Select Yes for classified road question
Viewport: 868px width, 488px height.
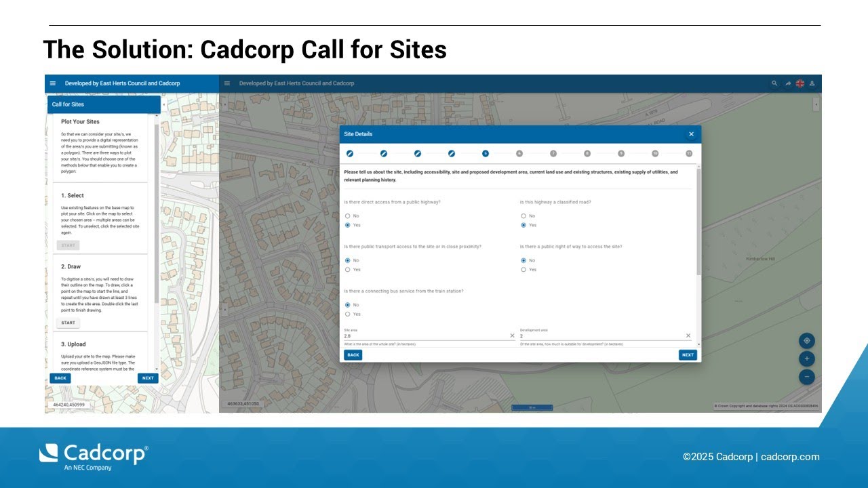524,225
